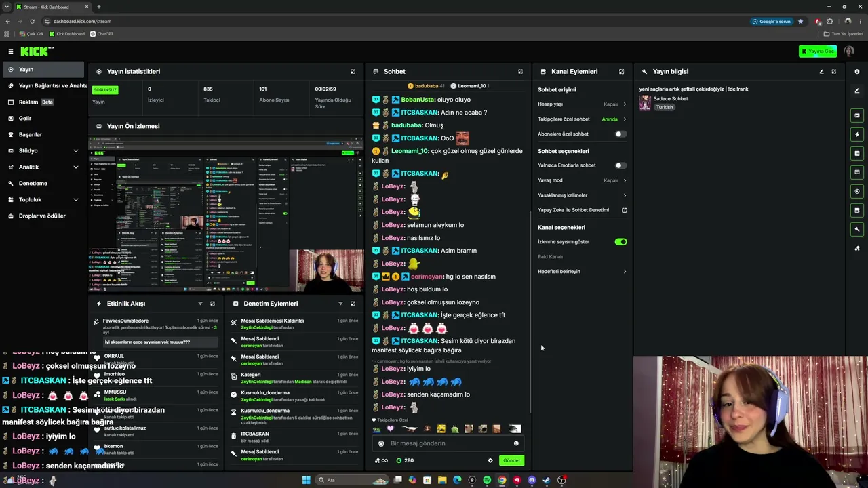The height and width of the screenshot is (488, 868).
Task: Expand the Analitik sidebar section
Action: coord(44,167)
